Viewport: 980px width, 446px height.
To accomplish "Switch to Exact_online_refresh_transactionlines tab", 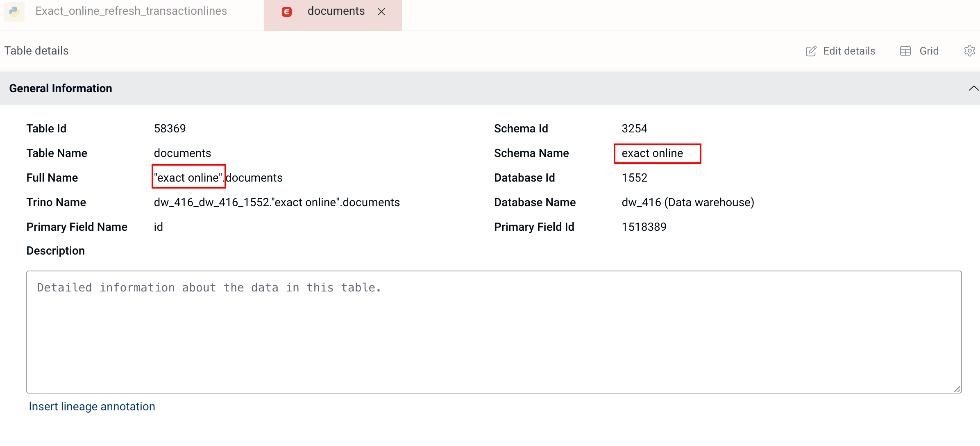I will coord(131,11).
